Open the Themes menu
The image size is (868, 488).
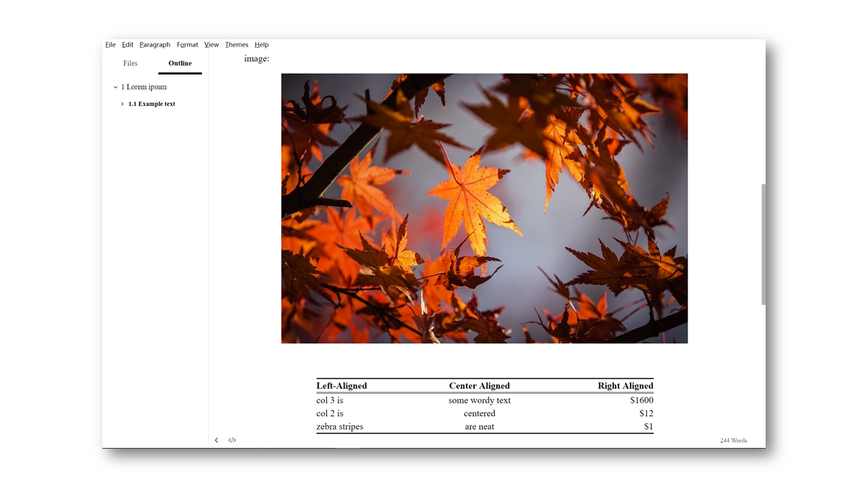pyautogui.click(x=237, y=45)
